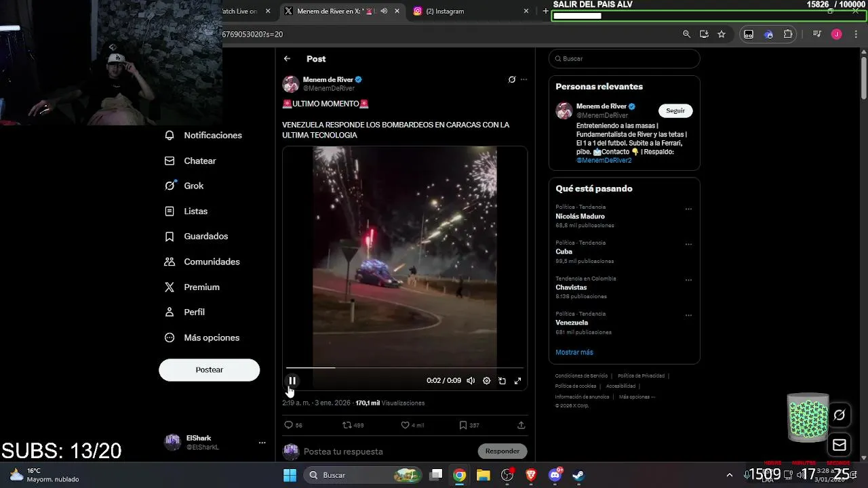Open Listas in sidebar
Screen dimensions: 868x488
[186, 211]
